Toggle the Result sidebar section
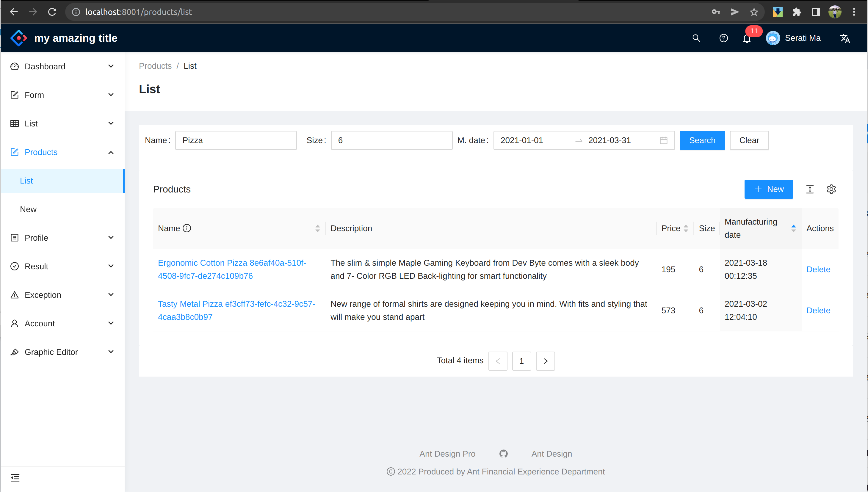The height and width of the screenshot is (492, 868). [x=62, y=267]
